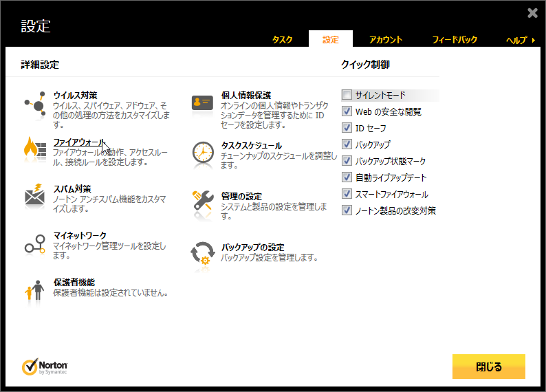The width and height of the screenshot is (546, 392).
Task: Uncheck the Web の安全な閲覧 checkbox
Action: click(x=347, y=111)
